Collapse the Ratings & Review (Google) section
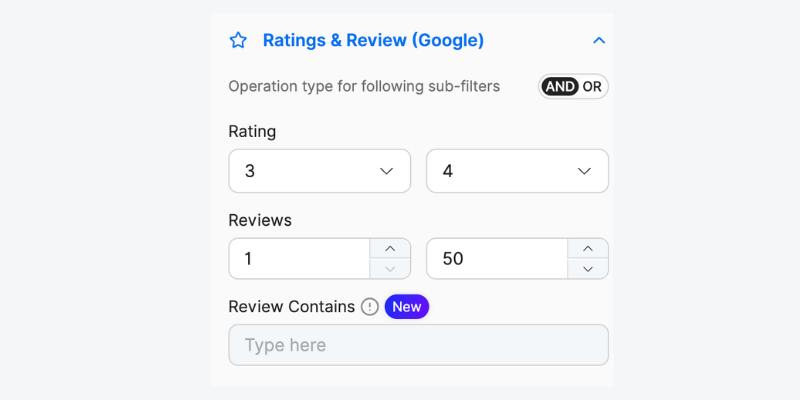The width and height of the screenshot is (800, 400). pyautogui.click(x=599, y=40)
